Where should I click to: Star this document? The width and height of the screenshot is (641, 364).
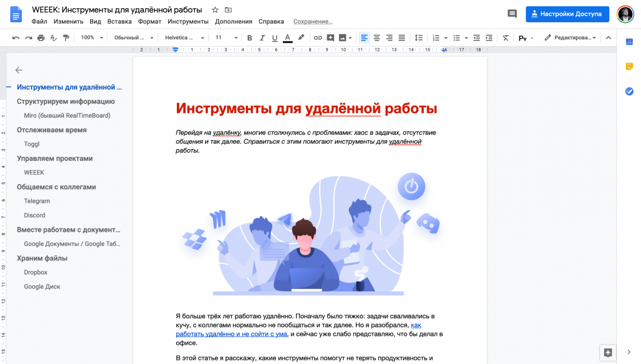(x=215, y=10)
